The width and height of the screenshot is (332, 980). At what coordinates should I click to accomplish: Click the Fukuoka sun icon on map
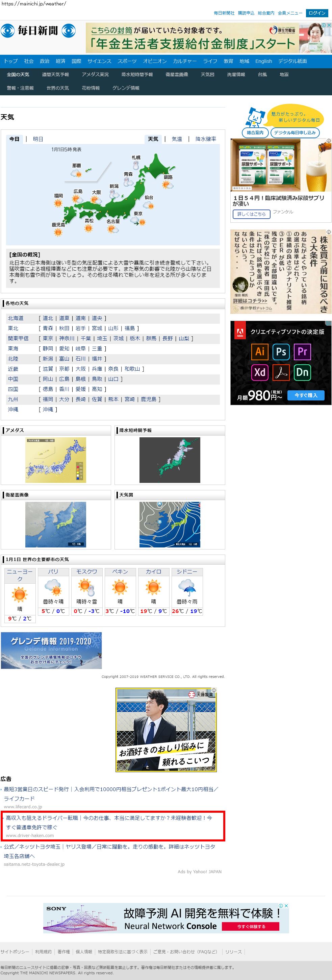pyautogui.click(x=58, y=203)
